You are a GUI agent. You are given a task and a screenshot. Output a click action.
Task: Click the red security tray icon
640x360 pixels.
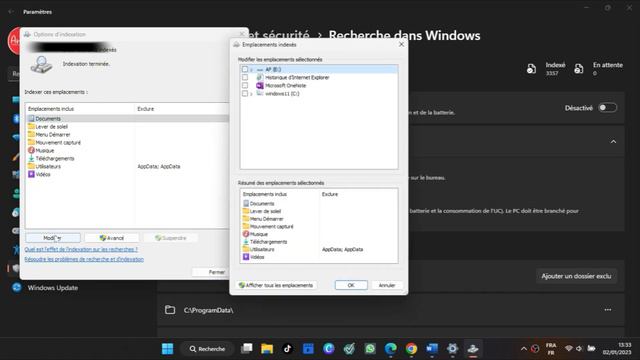coord(535,349)
